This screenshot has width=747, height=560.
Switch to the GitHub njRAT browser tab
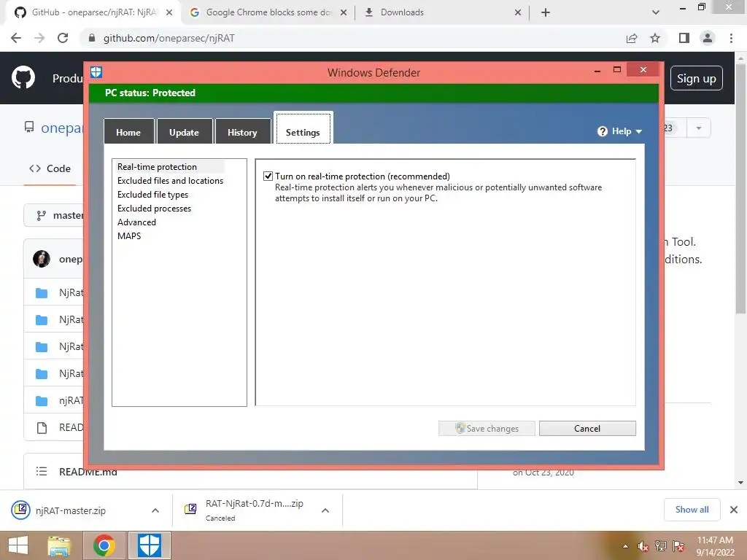point(93,12)
